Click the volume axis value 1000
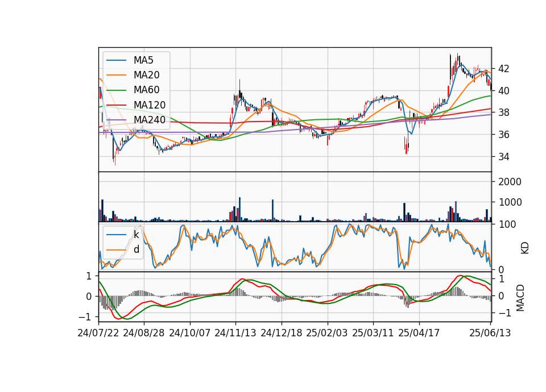The width and height of the screenshot is (546, 392). pos(510,202)
